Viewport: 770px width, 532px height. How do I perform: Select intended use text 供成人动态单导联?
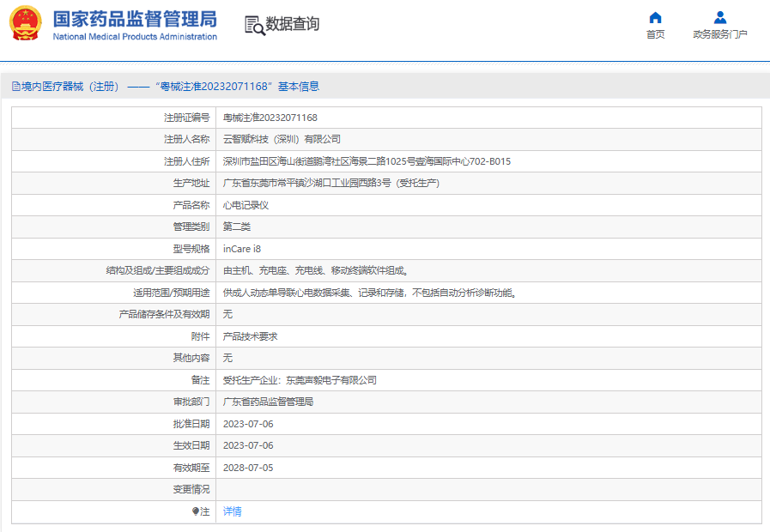(369, 293)
